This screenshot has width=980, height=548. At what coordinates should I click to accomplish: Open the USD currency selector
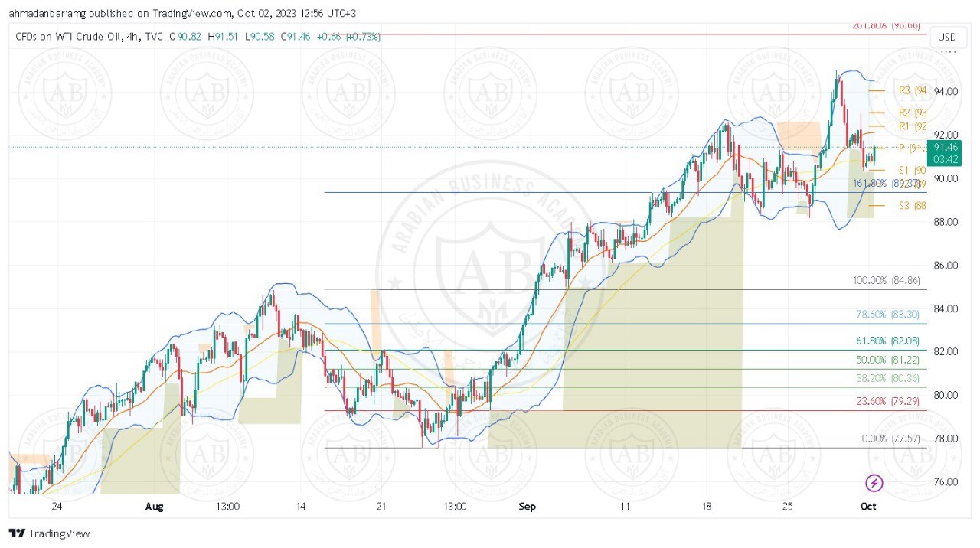(947, 38)
